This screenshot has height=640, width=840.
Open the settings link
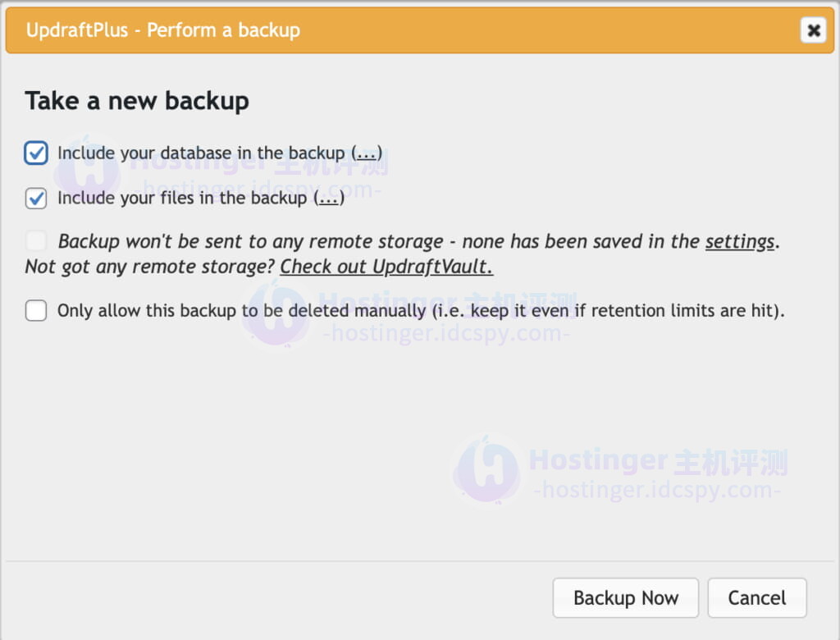click(739, 241)
